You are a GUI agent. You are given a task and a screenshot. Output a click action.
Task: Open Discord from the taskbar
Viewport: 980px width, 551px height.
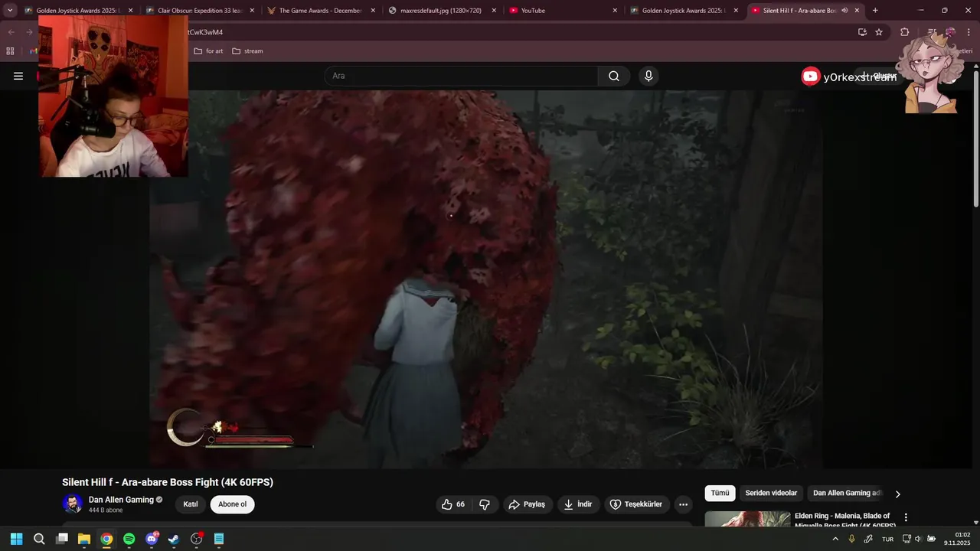[x=152, y=539]
